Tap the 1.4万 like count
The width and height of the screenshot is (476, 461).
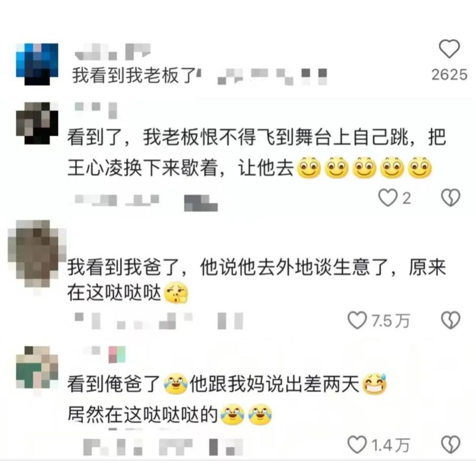tap(390, 445)
